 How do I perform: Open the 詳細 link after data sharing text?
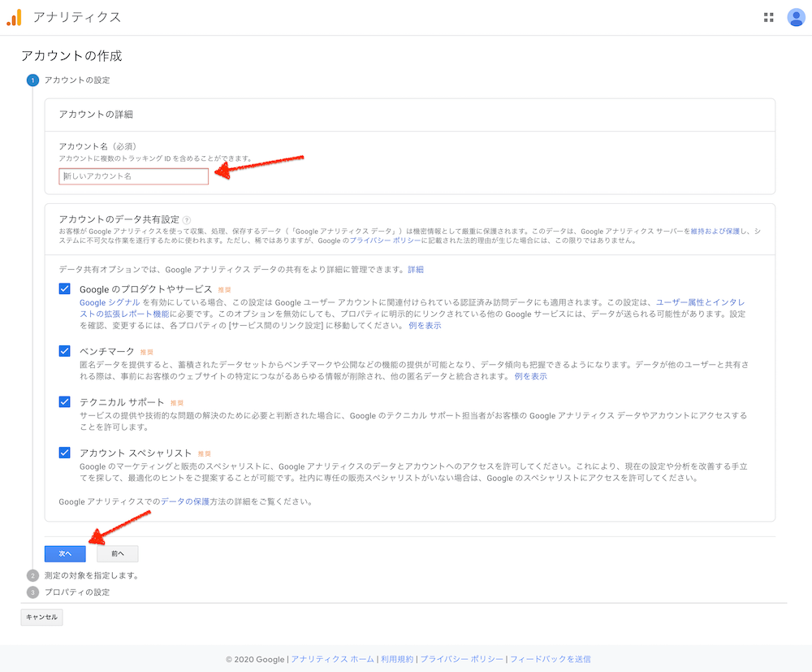[x=416, y=270]
